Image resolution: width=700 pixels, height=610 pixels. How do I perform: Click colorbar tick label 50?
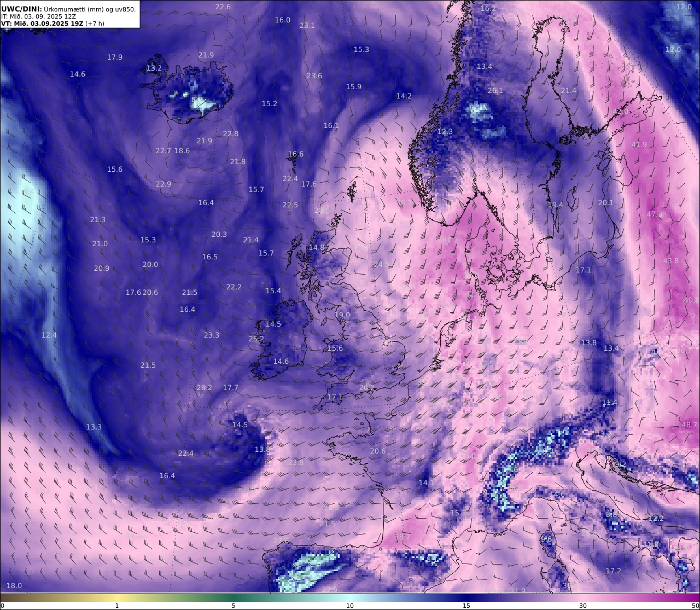coord(695,606)
